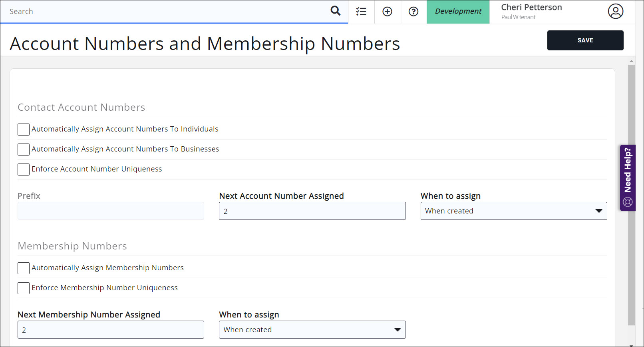Click the search magnifying glass icon
The image size is (644, 347).
[x=336, y=11]
